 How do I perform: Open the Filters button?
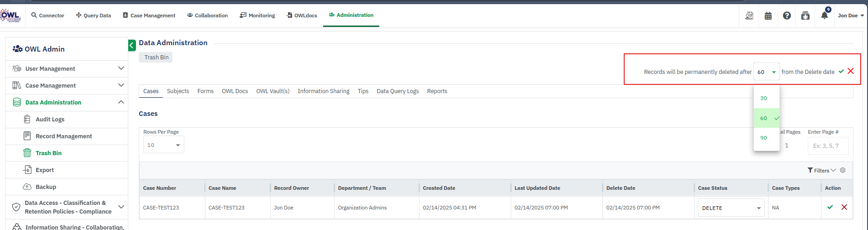821,170
